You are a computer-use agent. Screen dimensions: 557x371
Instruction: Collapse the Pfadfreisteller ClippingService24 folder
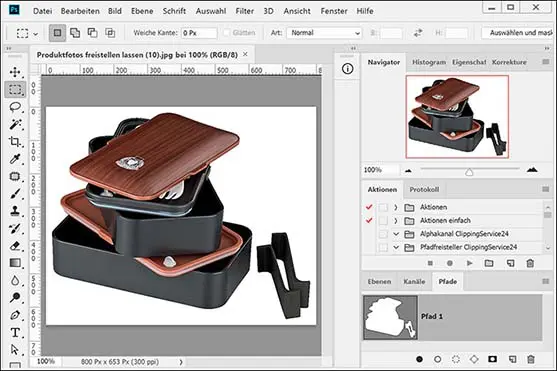click(x=396, y=247)
